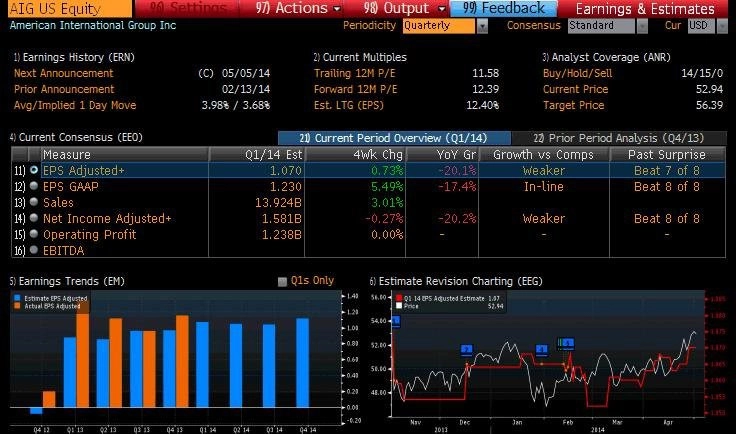Click the Consensus Standard field

[601, 26]
